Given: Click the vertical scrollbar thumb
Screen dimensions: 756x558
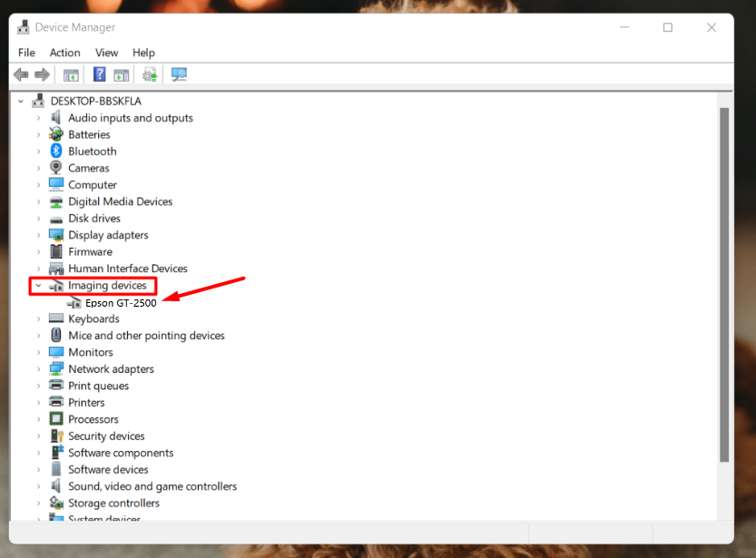Looking at the screenshot, I should (x=724, y=284).
